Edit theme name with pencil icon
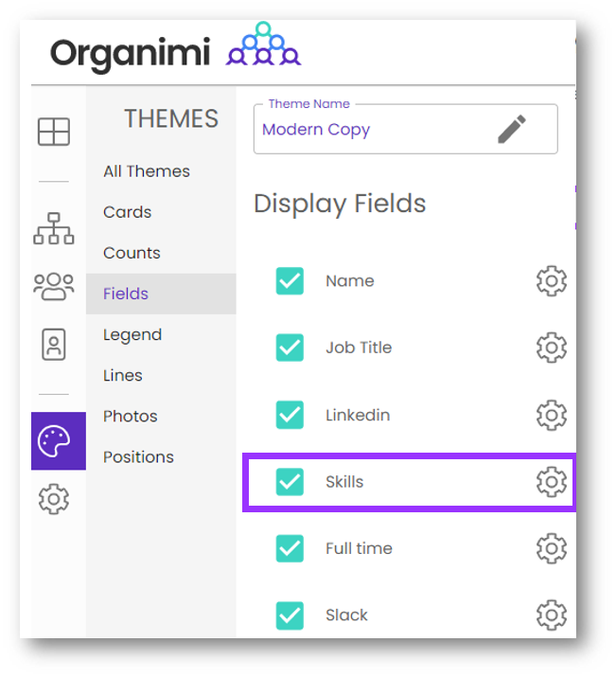The width and height of the screenshot is (616, 678). (x=512, y=130)
